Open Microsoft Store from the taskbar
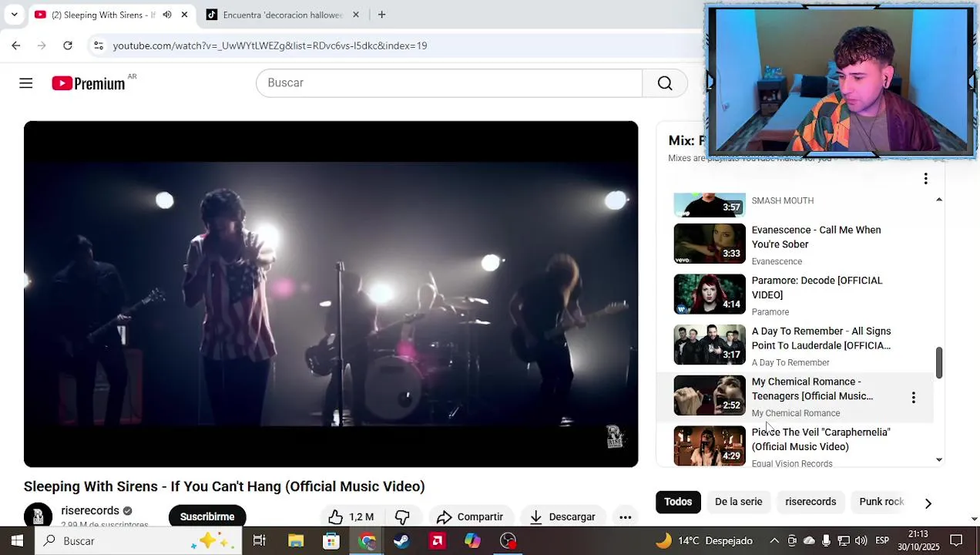 tap(331, 541)
